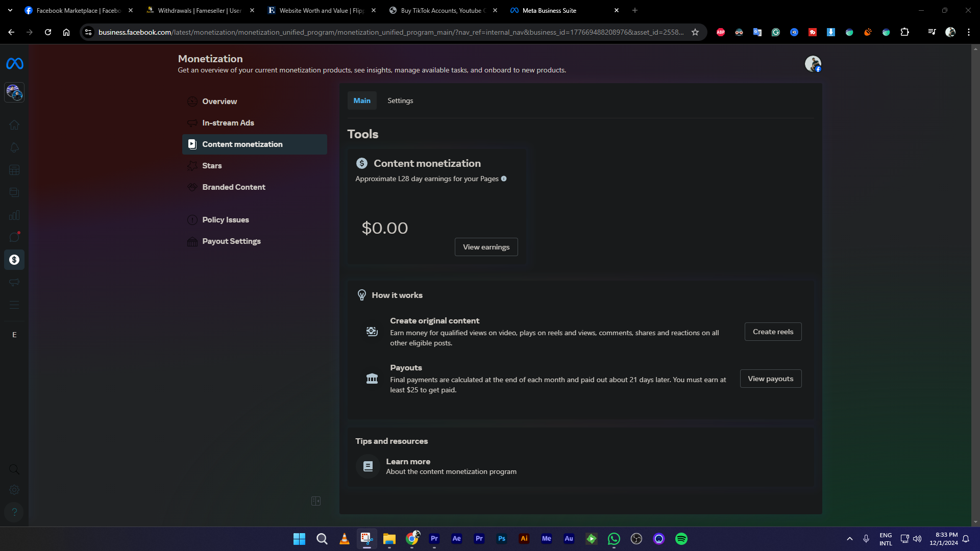The height and width of the screenshot is (551, 980).
Task: Show hidden system tray icons
Action: (x=850, y=539)
